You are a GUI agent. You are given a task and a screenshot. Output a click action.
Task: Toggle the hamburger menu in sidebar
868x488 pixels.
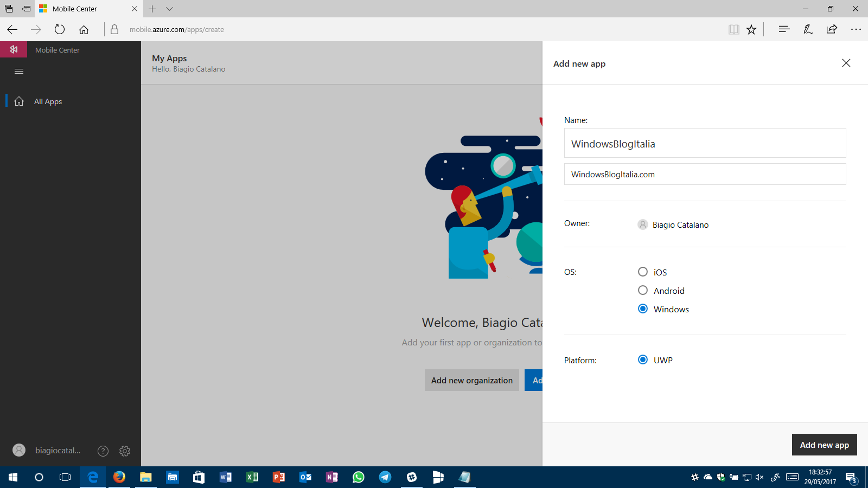[19, 71]
